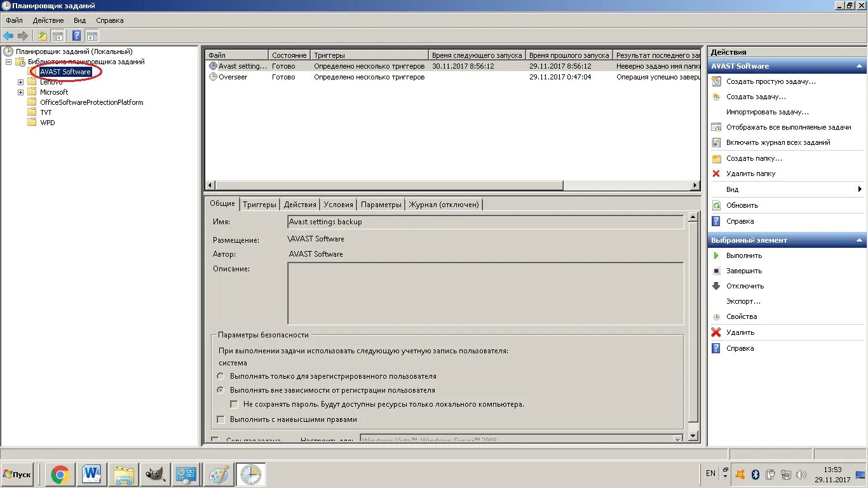The width and height of the screenshot is (868, 488).
Task: Open the Вид menu in menu bar
Action: click(x=79, y=20)
